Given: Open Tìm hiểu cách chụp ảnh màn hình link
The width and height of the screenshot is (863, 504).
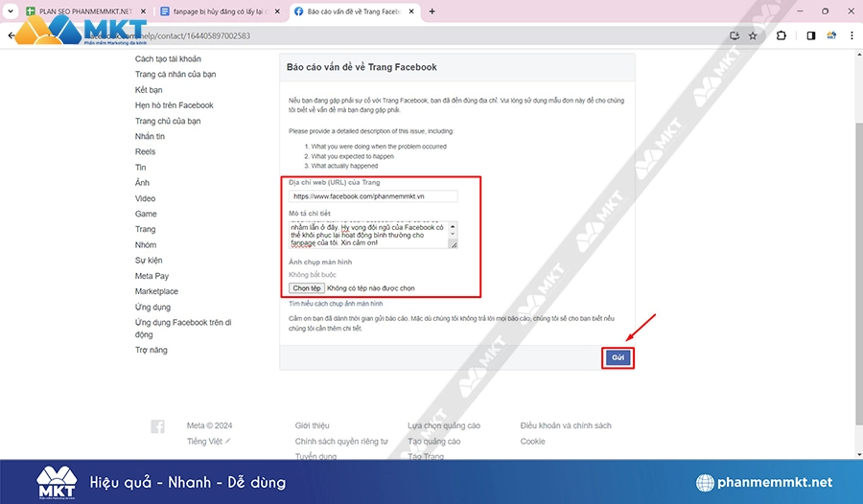Looking at the screenshot, I should [x=336, y=304].
